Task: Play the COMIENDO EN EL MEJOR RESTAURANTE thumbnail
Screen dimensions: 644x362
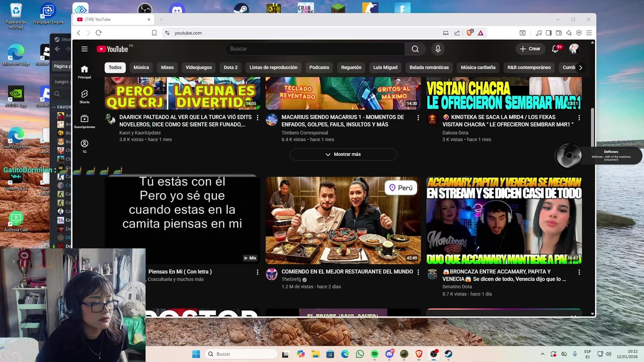Action: pyautogui.click(x=343, y=220)
